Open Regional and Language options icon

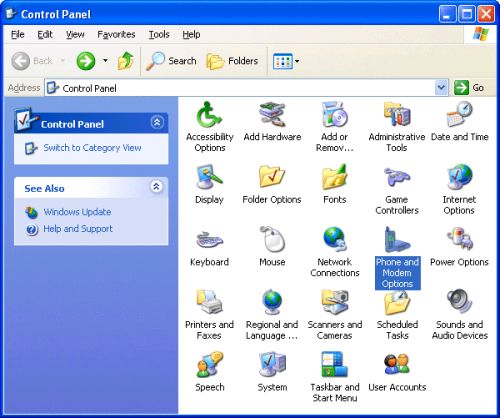272,302
